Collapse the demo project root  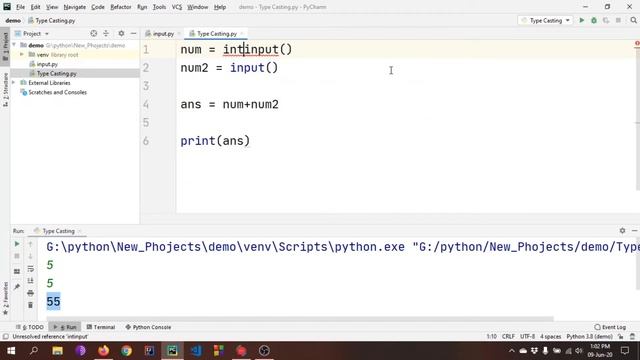(x=14, y=45)
